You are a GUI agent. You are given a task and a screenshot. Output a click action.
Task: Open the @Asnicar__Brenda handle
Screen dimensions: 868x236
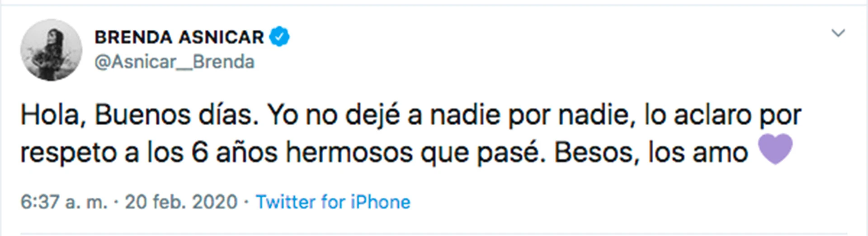click(x=174, y=62)
